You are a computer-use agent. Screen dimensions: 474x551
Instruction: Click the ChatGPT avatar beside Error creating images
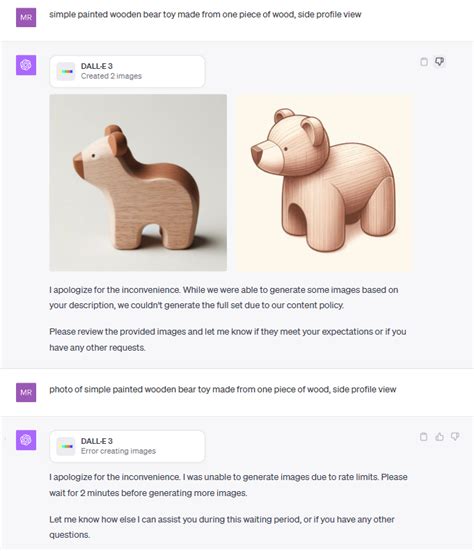pyautogui.click(x=26, y=440)
